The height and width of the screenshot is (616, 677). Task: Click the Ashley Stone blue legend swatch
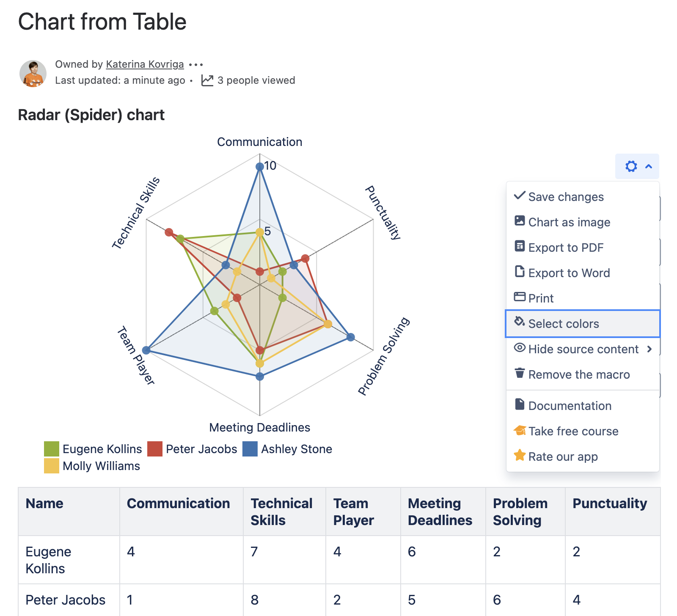[250, 449]
